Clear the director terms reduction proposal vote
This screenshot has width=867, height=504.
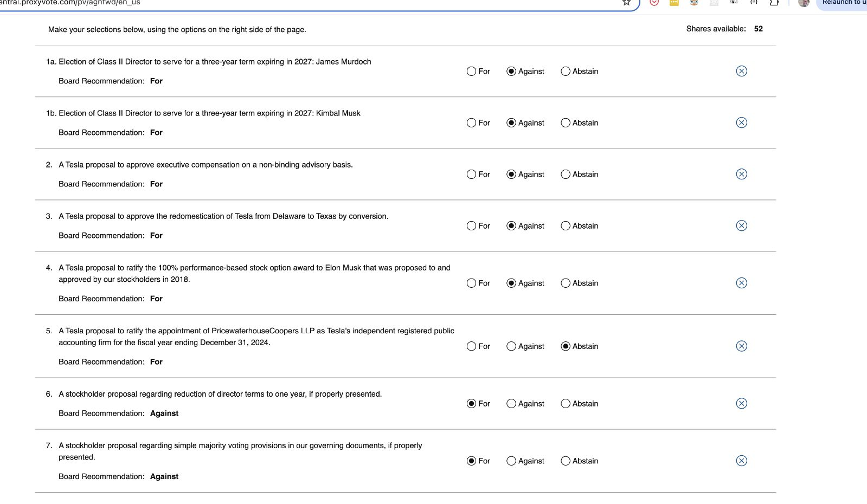[741, 403]
